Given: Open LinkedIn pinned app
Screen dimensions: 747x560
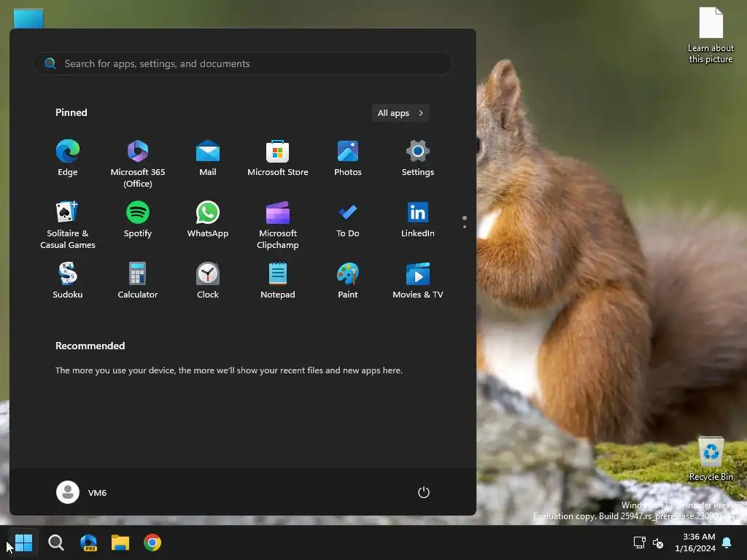Looking at the screenshot, I should (x=418, y=219).
